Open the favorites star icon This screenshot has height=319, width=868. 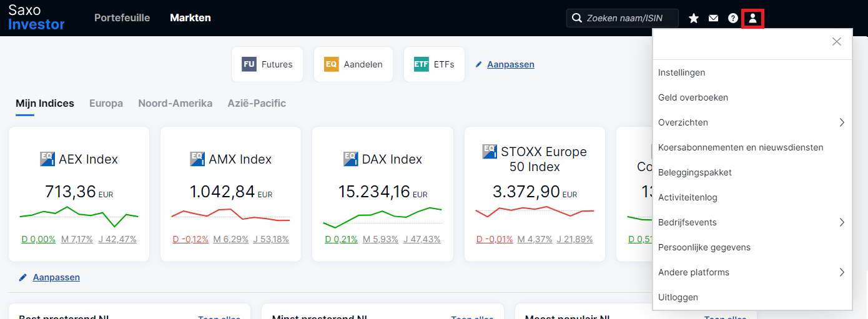tap(694, 19)
